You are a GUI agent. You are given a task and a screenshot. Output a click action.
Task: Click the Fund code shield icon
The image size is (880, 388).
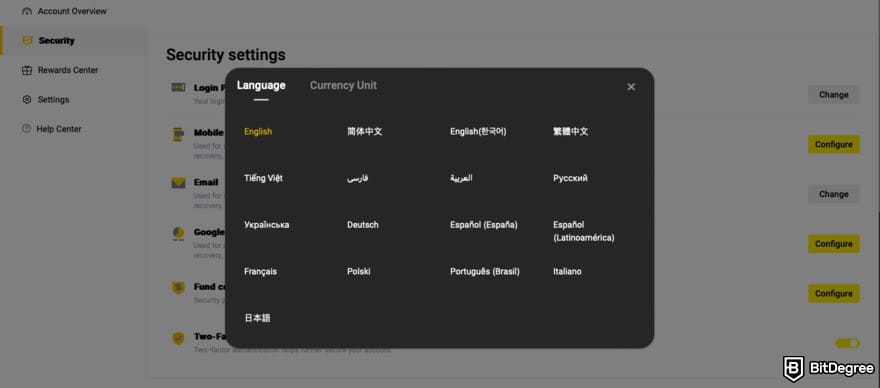tap(178, 287)
